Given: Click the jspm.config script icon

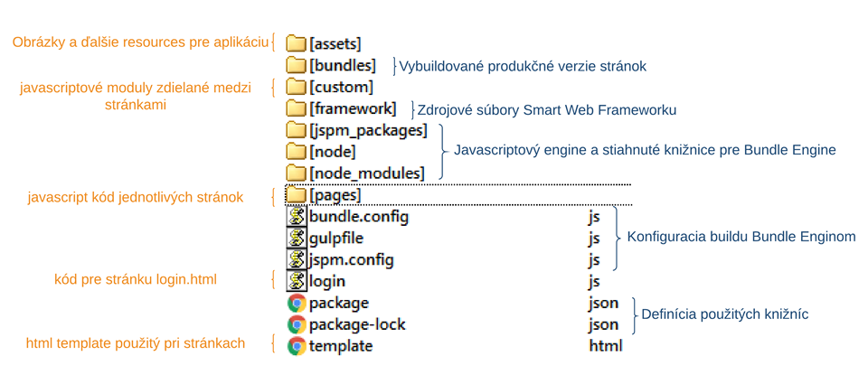Looking at the screenshot, I should [x=296, y=260].
